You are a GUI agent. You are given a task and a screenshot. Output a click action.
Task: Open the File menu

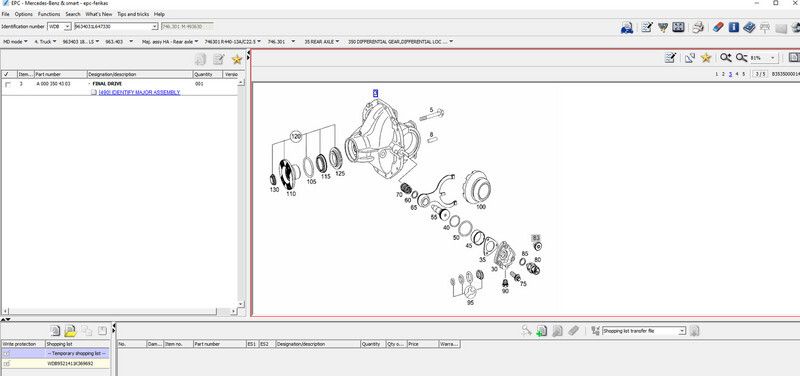[x=6, y=14]
